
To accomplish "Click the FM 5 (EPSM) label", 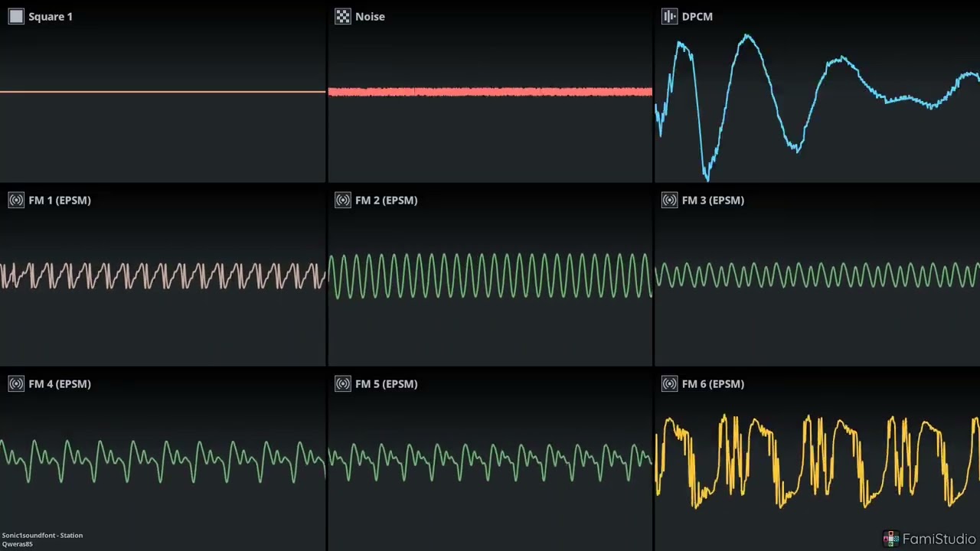I will (x=387, y=383).
